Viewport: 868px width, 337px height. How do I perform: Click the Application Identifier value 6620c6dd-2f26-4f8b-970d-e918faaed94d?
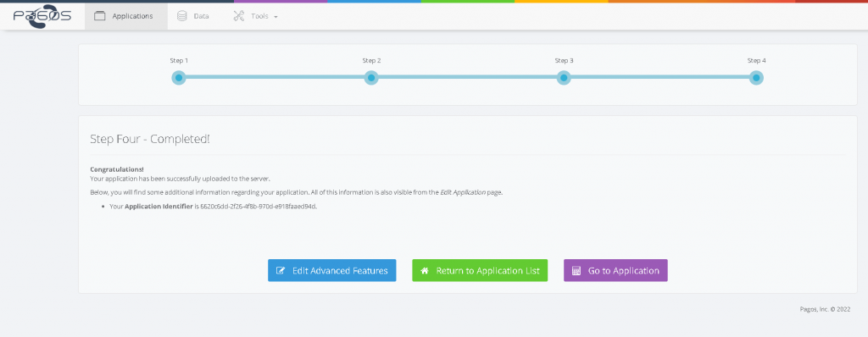pos(258,206)
